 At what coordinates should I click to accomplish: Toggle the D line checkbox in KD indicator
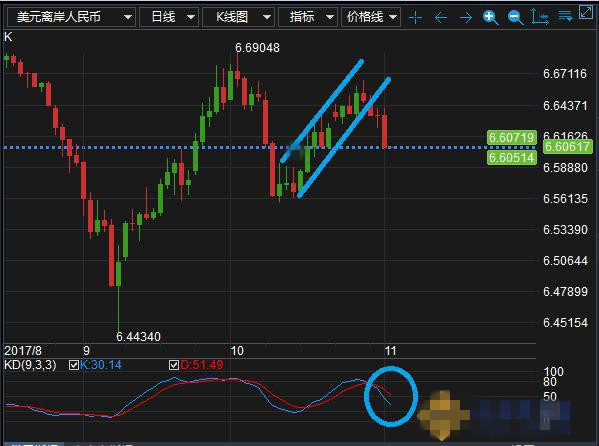174,365
